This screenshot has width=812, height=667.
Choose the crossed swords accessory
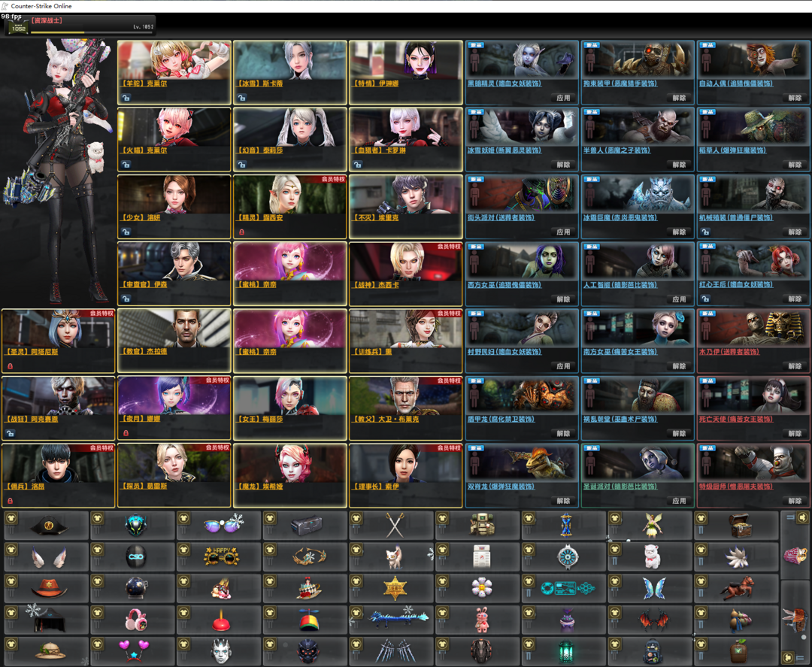click(x=395, y=526)
